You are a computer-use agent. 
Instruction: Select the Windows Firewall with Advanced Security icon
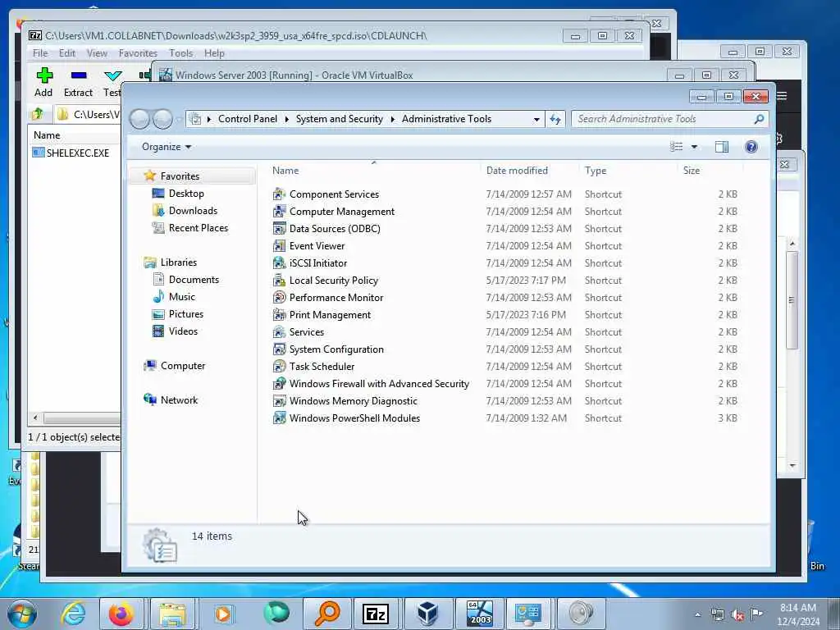click(279, 384)
